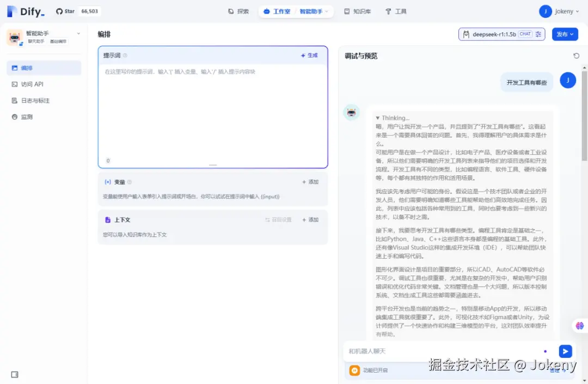Open the 发布 publish dropdown

[565, 34]
